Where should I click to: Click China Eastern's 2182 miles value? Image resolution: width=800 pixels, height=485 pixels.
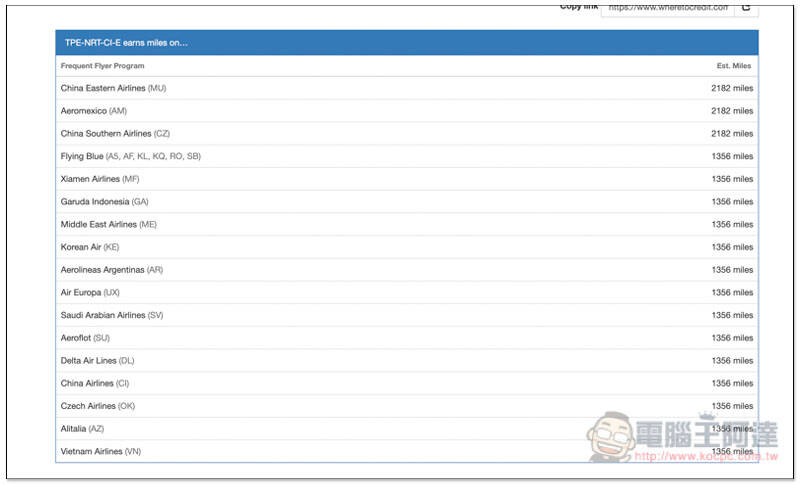(x=732, y=88)
